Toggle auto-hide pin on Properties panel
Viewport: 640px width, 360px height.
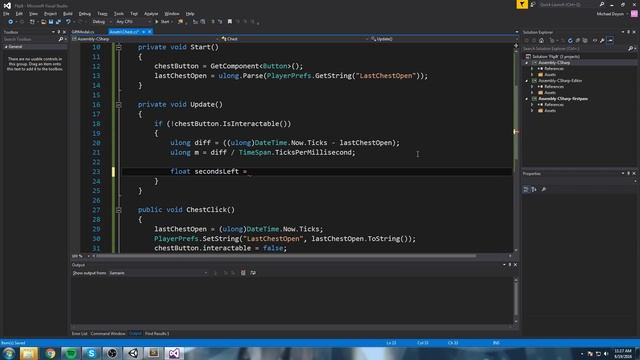[x=629, y=173]
